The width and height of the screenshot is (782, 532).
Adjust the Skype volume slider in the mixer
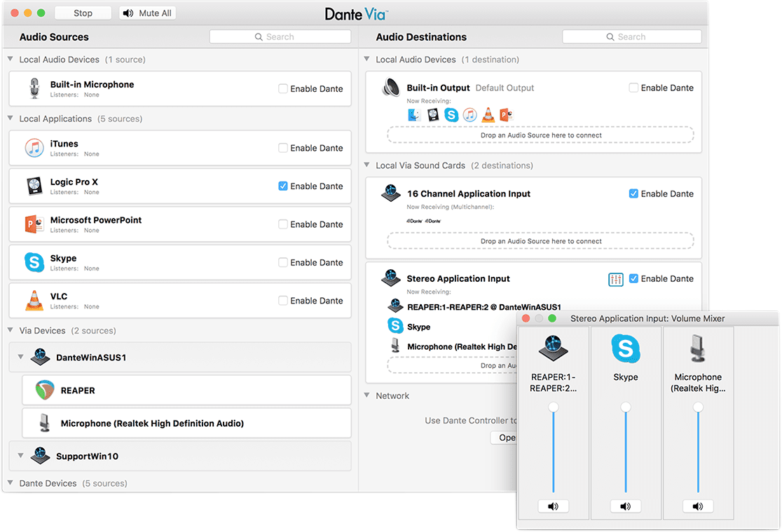tap(625, 407)
